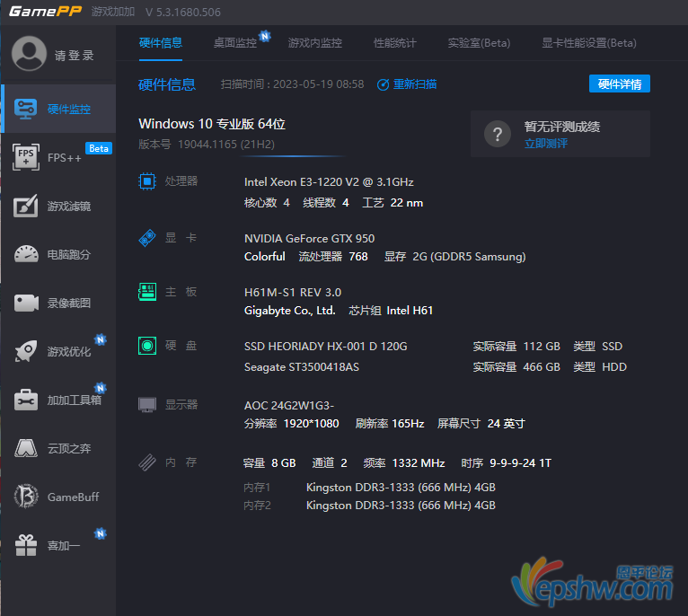Click the Gigabyte Co., Ltd. text

coord(289,311)
